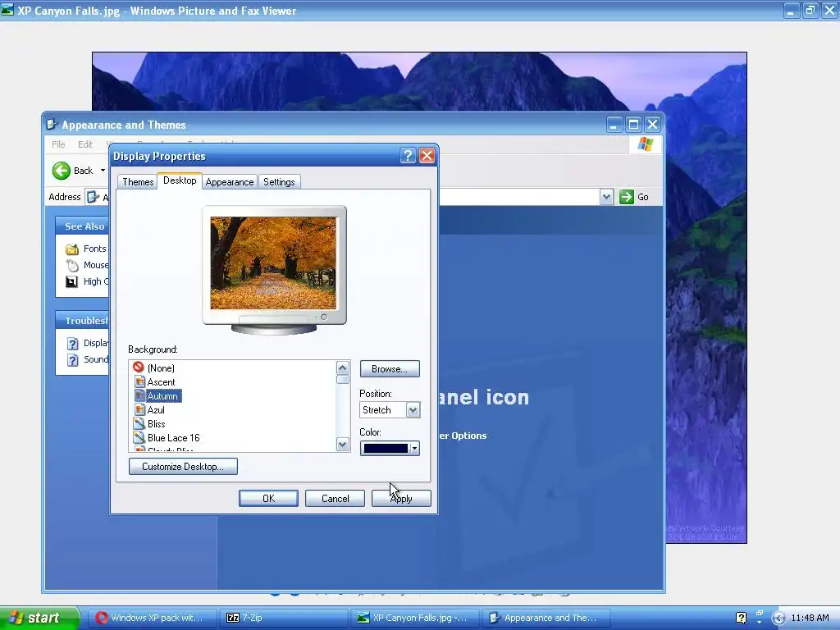The image size is (840, 630).
Task: Minimize the Appearance and Themes window
Action: [x=614, y=125]
